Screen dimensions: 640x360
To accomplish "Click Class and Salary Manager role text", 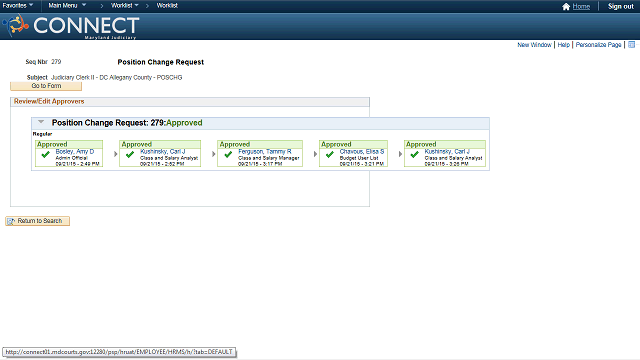I will [x=269, y=158].
